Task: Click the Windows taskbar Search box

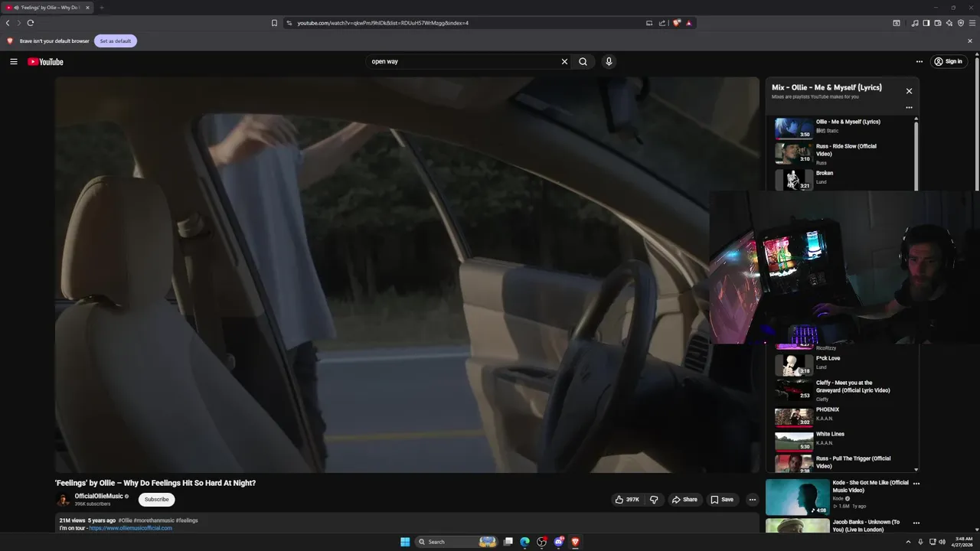Action: [457, 542]
